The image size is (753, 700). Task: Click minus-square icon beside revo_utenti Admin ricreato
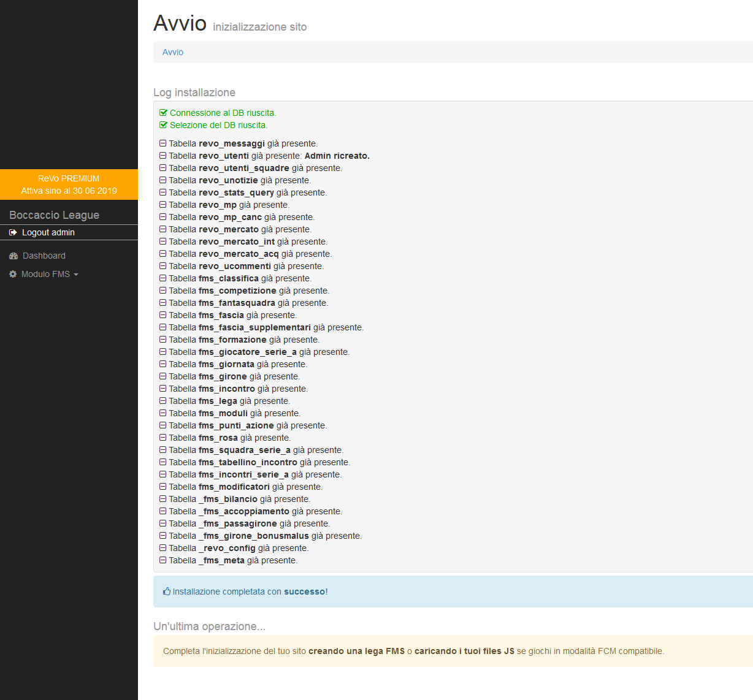pyautogui.click(x=163, y=156)
